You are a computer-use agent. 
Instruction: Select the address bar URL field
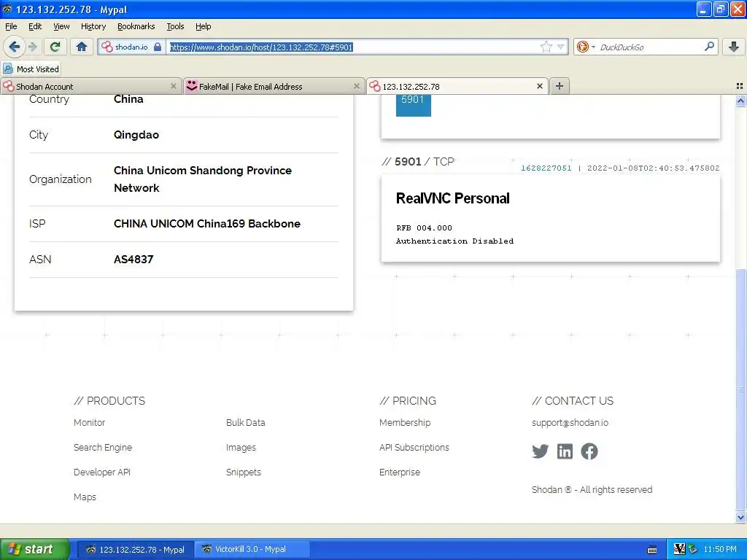pos(352,47)
